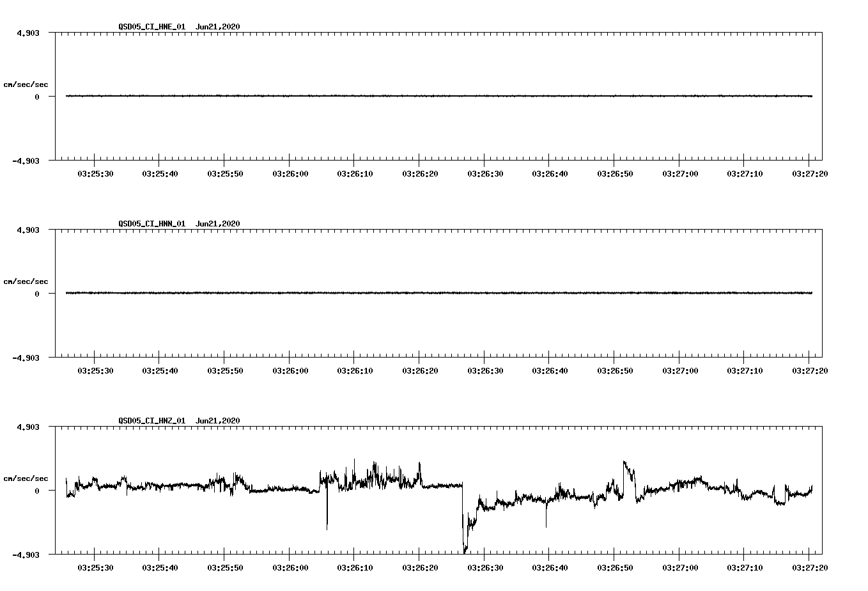Click the 4.903 upper limit on the HNE axis
The height and width of the screenshot is (591, 868).
coord(27,33)
